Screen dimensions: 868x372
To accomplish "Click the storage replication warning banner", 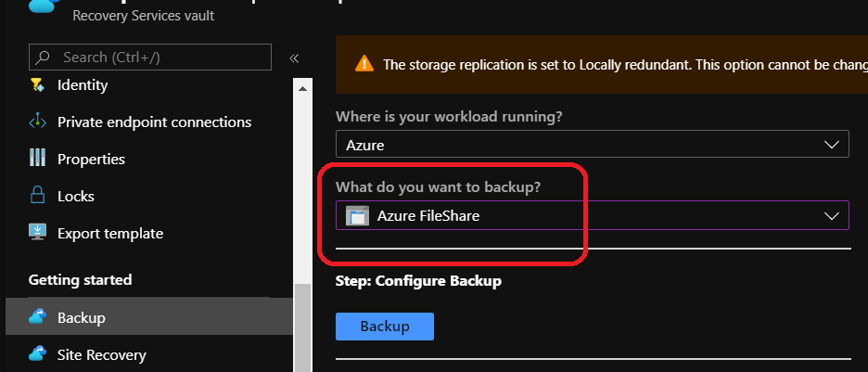I will [x=612, y=65].
